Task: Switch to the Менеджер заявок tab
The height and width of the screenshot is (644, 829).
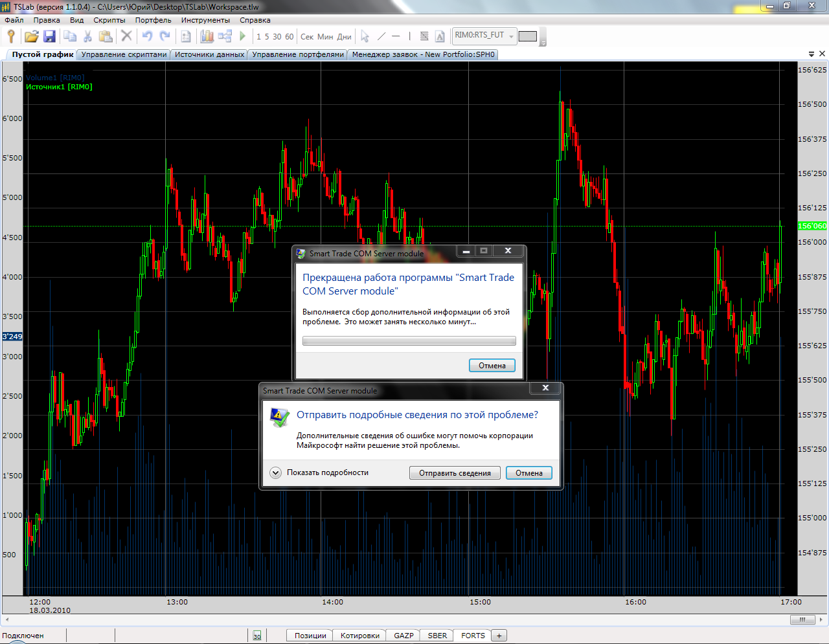Action: point(424,54)
